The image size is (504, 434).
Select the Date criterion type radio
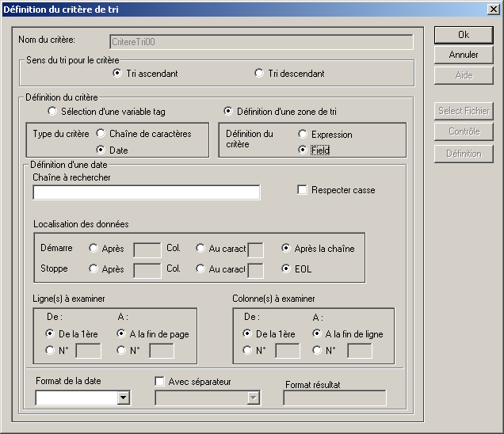pos(101,150)
